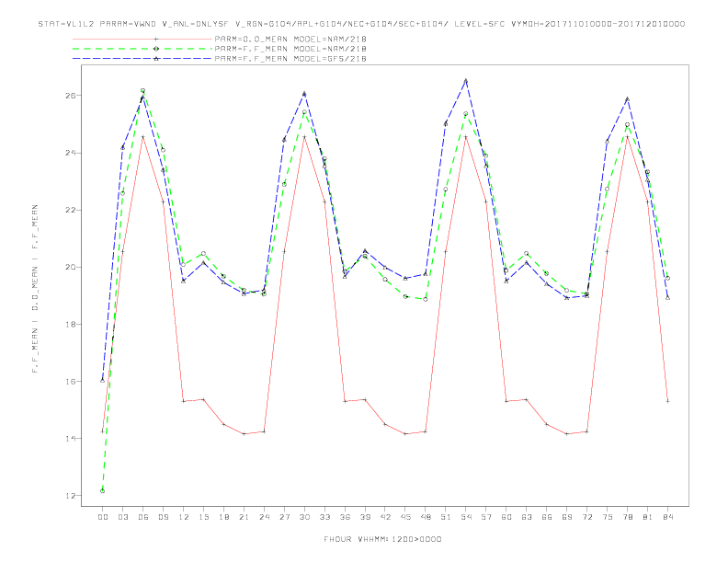Click blue GFS peak marker at hour 54
This screenshot has height=563, width=728.
(x=466, y=81)
